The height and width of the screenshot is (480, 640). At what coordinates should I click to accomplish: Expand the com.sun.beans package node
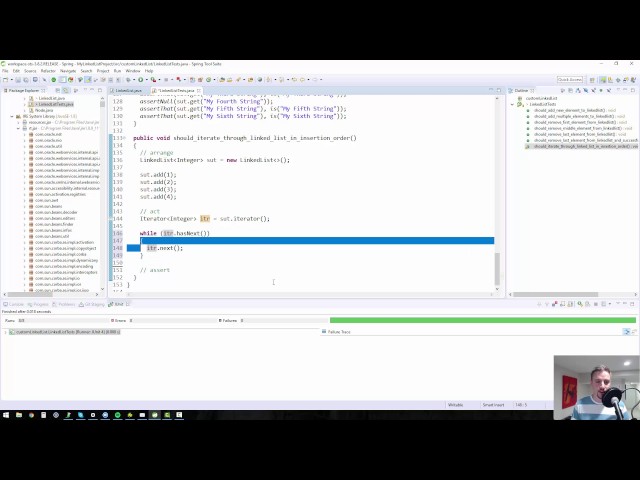point(24,207)
